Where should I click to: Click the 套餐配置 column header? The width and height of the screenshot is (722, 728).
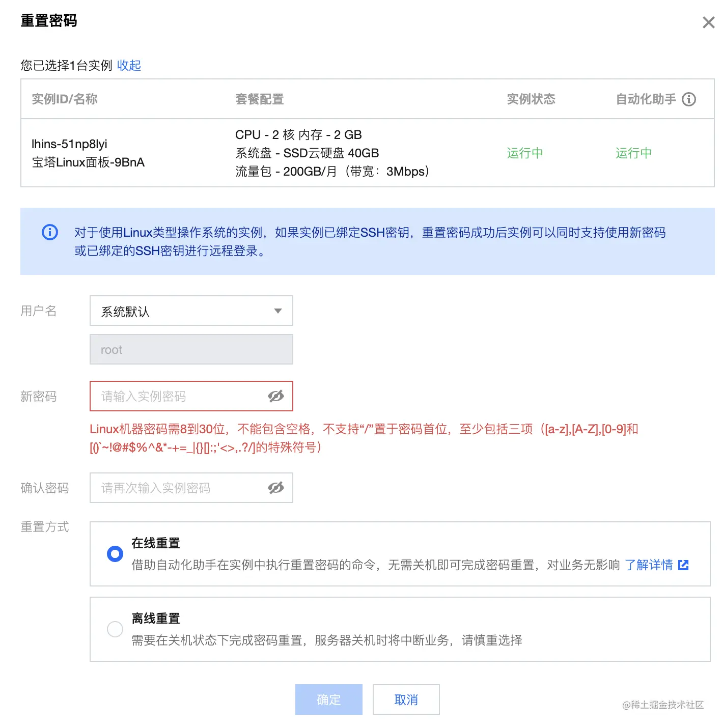click(260, 99)
